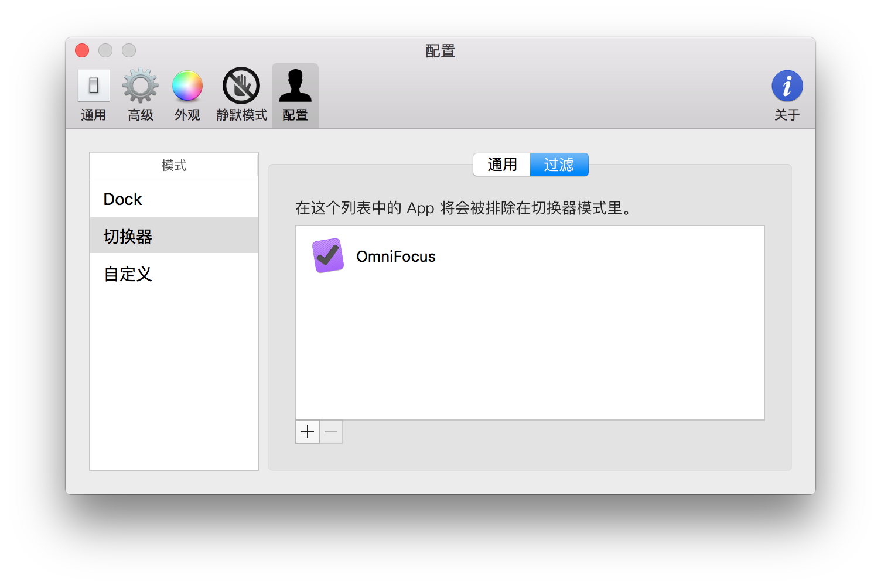Select OmniFocus in the exclusion list

tap(397, 256)
